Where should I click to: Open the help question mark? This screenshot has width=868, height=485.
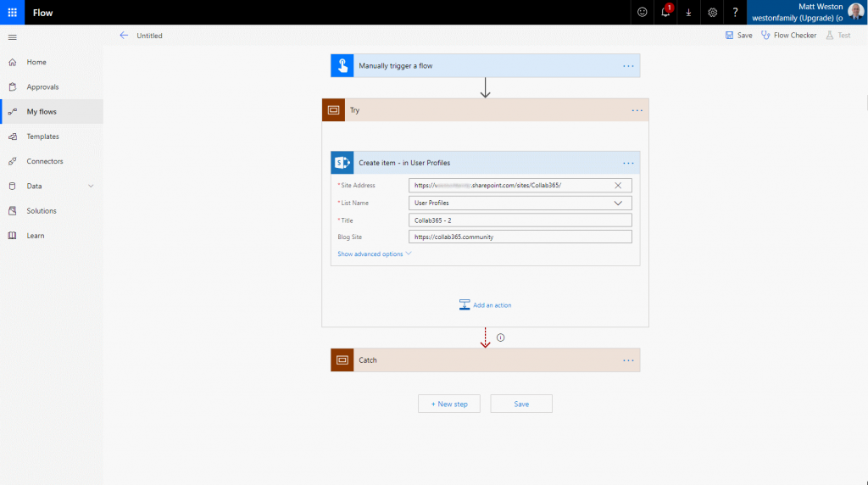pyautogui.click(x=735, y=12)
